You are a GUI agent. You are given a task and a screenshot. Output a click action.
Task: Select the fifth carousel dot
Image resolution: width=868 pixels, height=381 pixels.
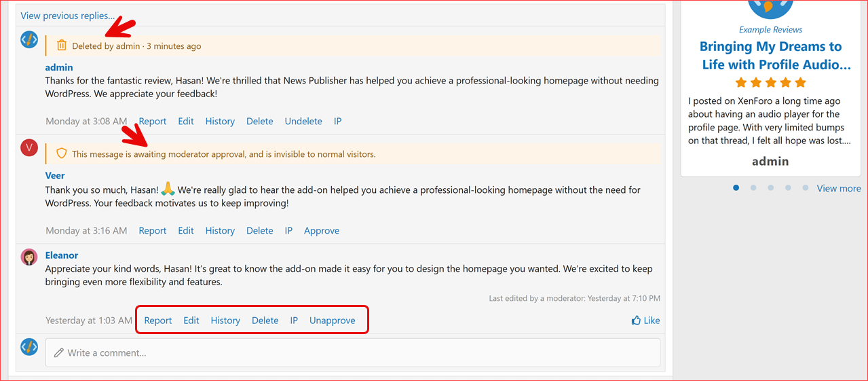coord(806,188)
